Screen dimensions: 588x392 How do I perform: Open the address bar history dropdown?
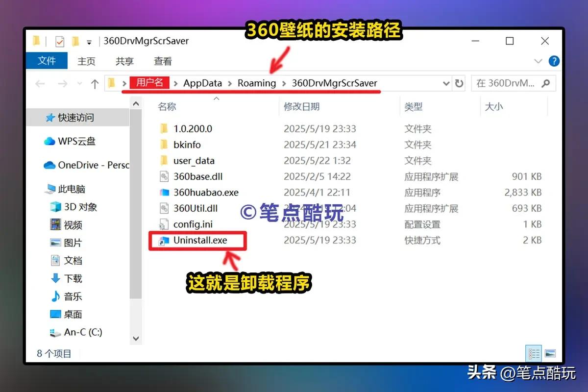pyautogui.click(x=446, y=83)
